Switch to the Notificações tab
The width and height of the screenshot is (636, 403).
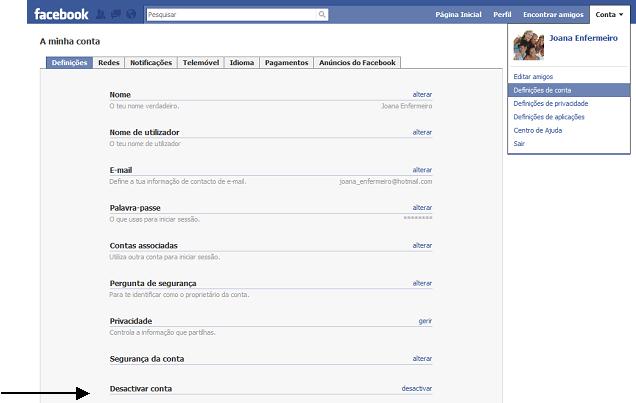click(151, 62)
